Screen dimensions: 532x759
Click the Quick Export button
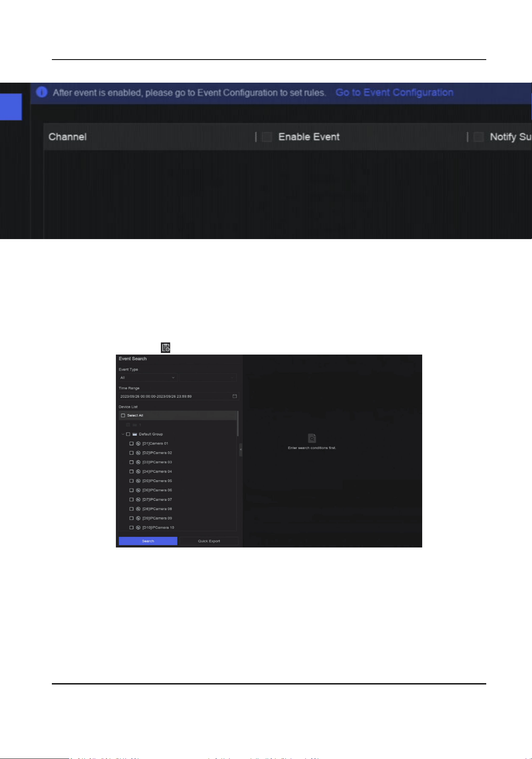pyautogui.click(x=209, y=541)
